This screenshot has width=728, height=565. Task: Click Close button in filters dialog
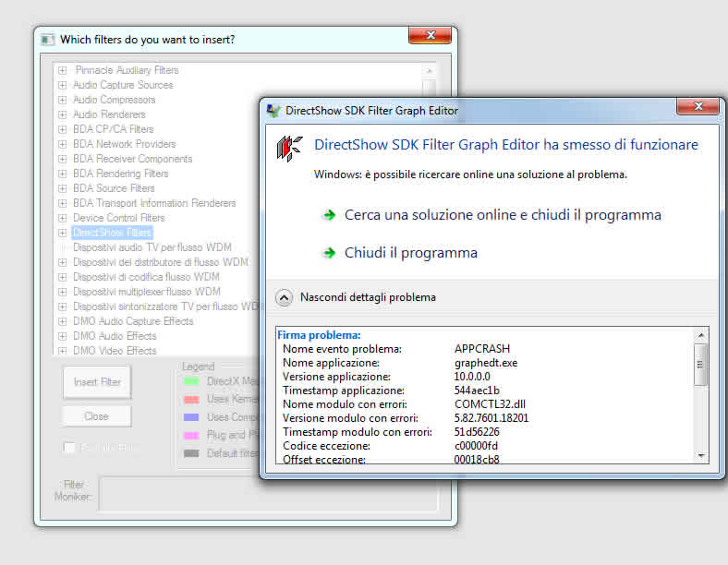pyautogui.click(x=97, y=416)
